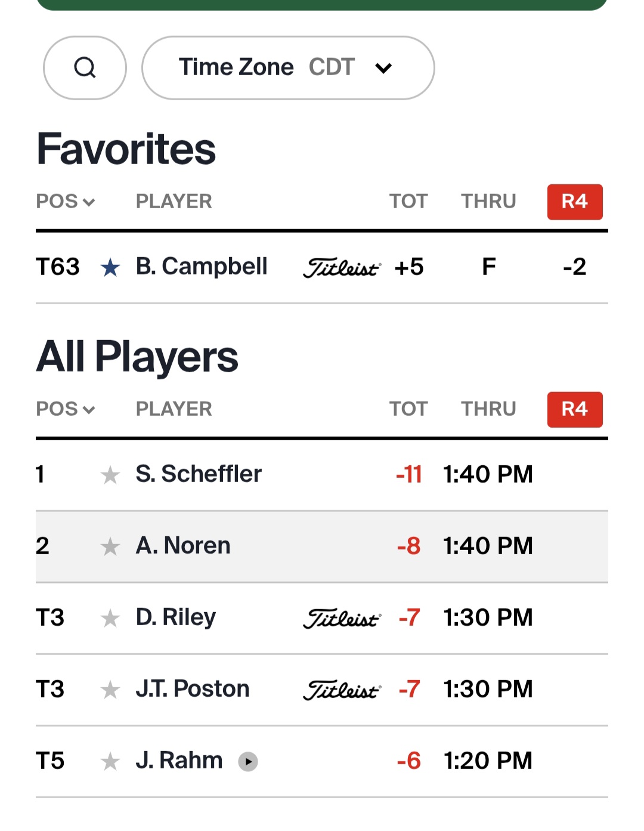
Task: Expand the Time Zone CDT dropdown
Action: (288, 67)
